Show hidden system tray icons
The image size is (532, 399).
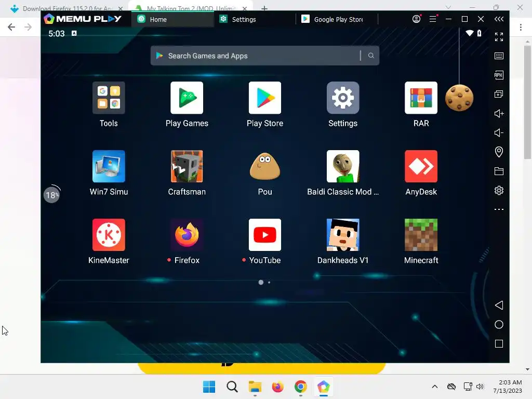click(x=435, y=387)
